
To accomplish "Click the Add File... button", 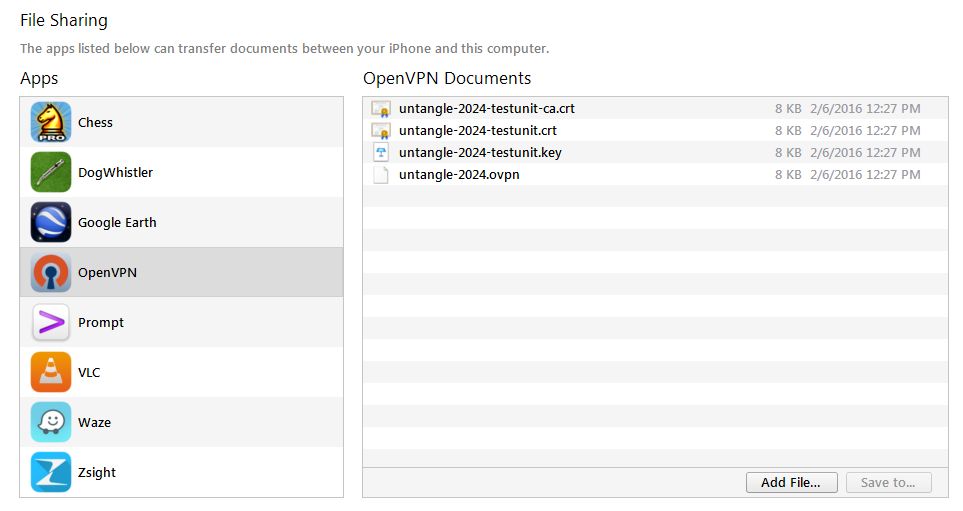I will (x=791, y=483).
